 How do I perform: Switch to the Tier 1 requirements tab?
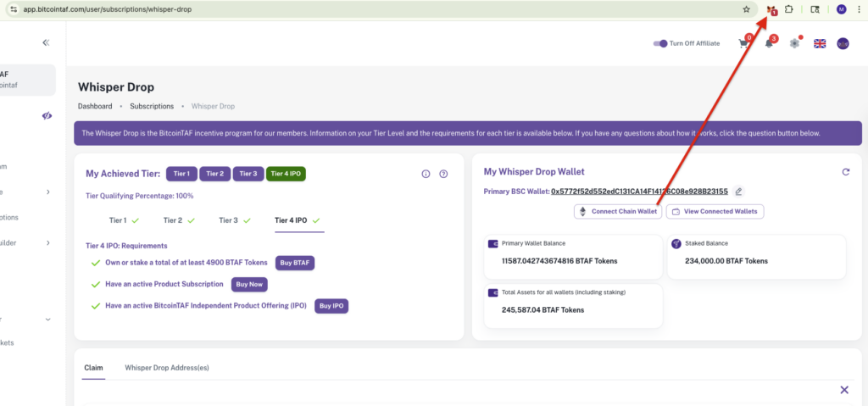(x=124, y=220)
